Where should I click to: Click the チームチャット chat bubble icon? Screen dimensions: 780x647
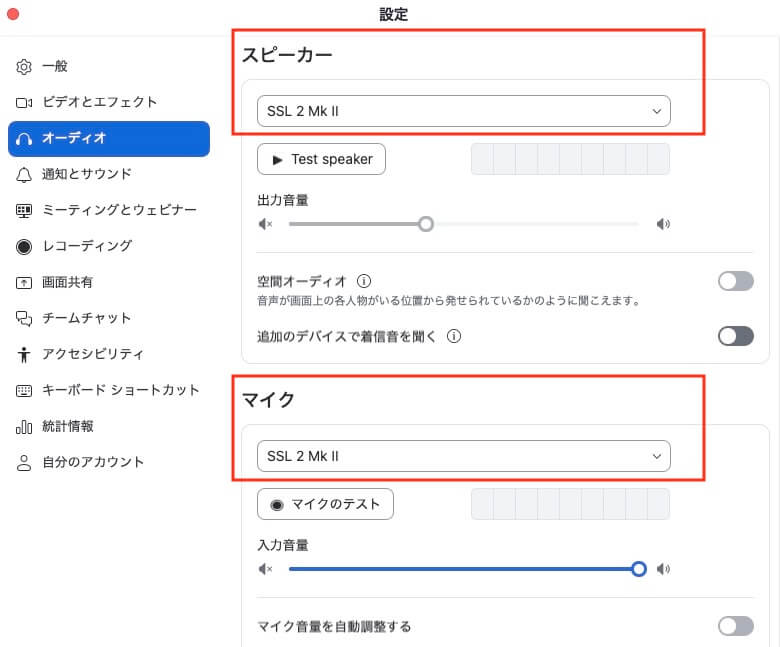[x=24, y=319]
